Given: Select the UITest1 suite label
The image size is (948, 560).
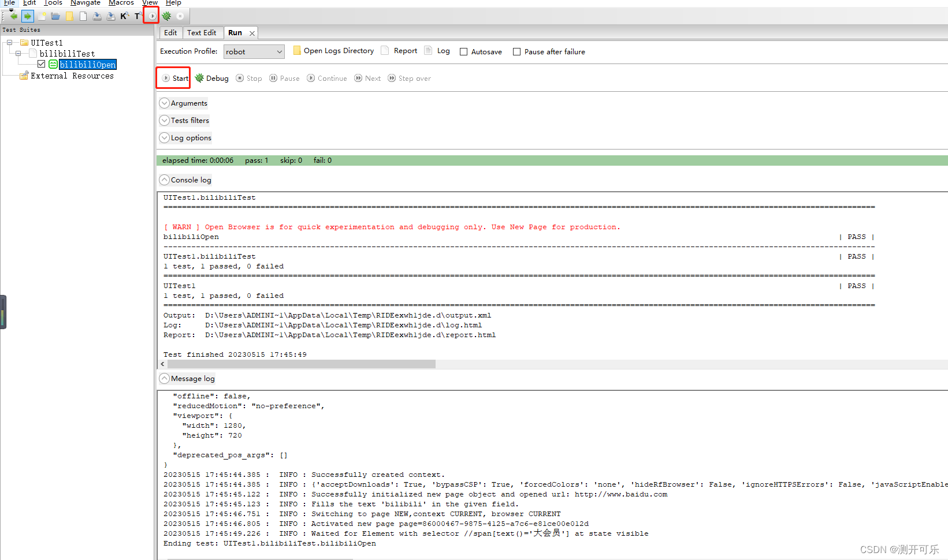Looking at the screenshot, I should (47, 43).
